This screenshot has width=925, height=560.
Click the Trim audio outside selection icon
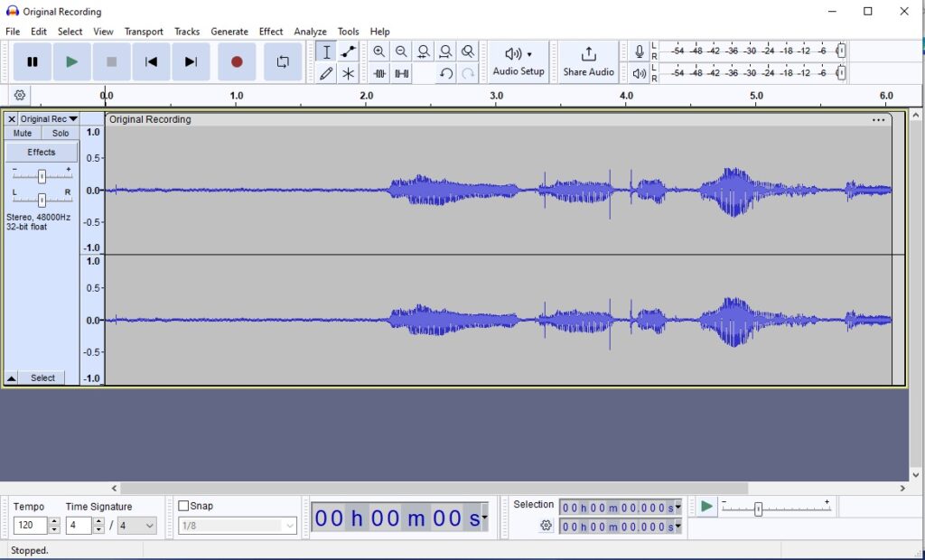click(379, 74)
